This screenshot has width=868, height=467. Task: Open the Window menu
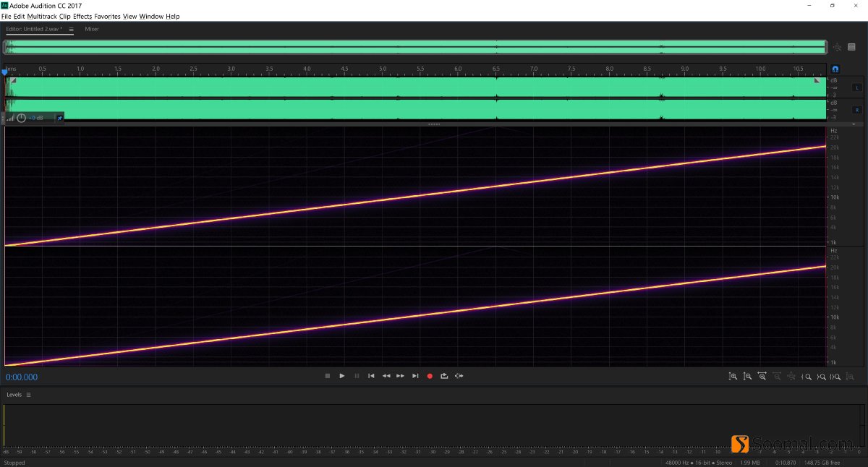coord(151,16)
